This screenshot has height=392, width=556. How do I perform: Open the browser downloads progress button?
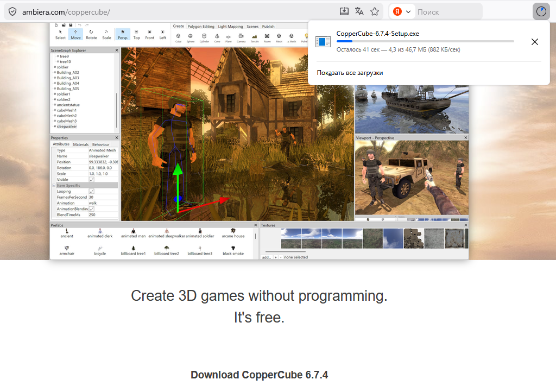coord(541,12)
